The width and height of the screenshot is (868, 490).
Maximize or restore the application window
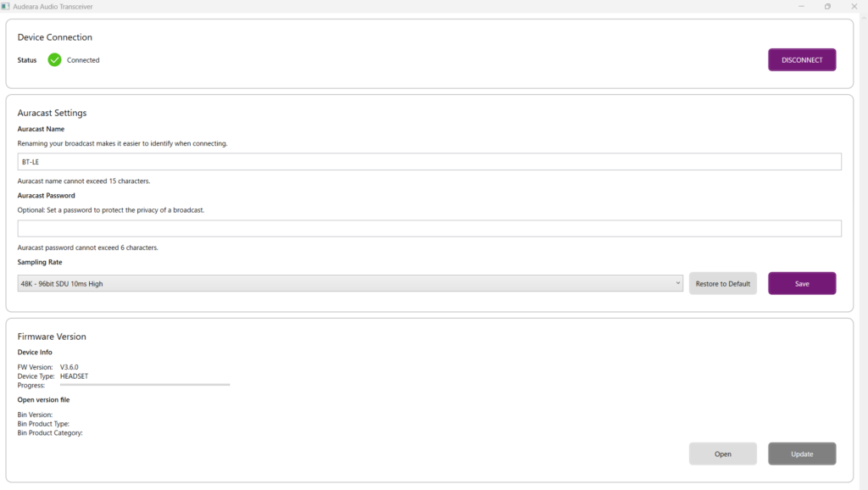[827, 7]
